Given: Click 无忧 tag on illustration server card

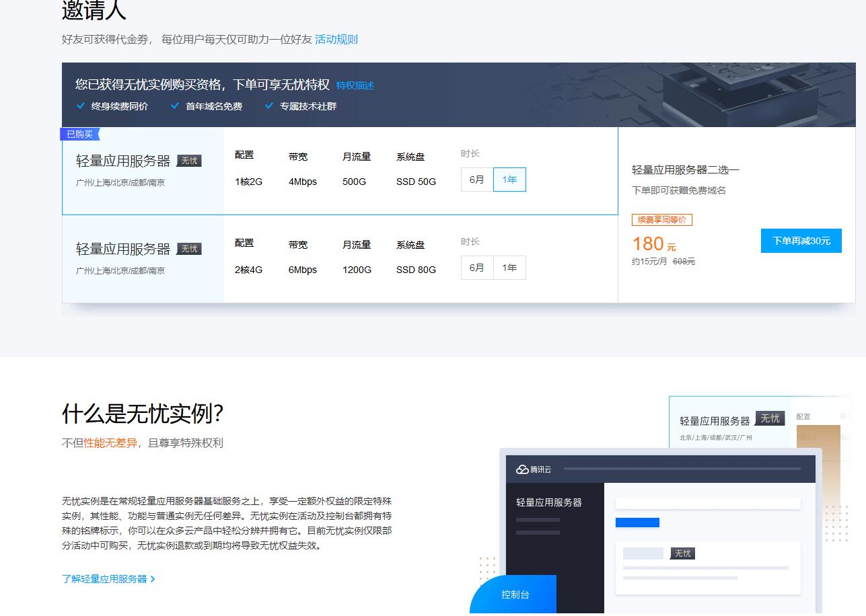Looking at the screenshot, I should 770,418.
